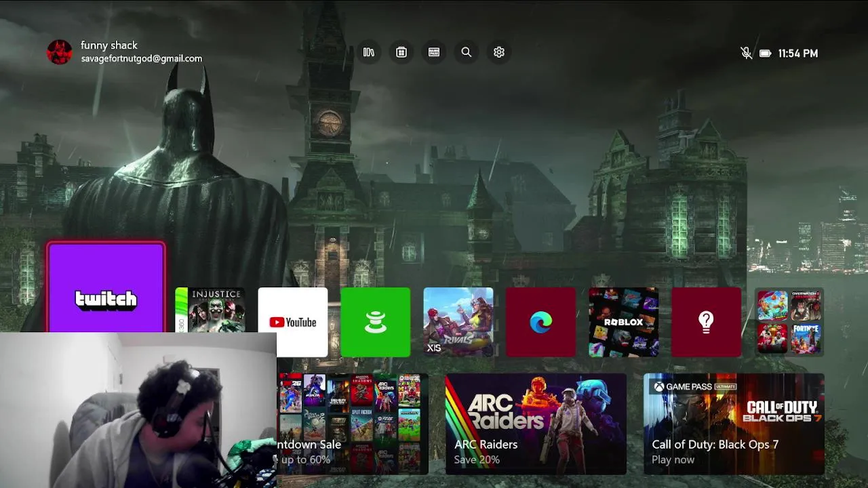The width and height of the screenshot is (868, 488).
Task: Click the 11:54 PM clock
Action: (x=798, y=53)
